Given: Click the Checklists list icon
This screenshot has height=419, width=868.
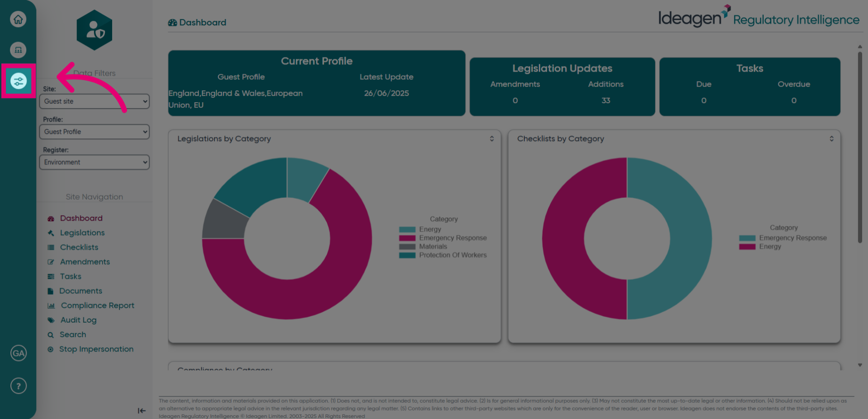Looking at the screenshot, I should coord(51,248).
